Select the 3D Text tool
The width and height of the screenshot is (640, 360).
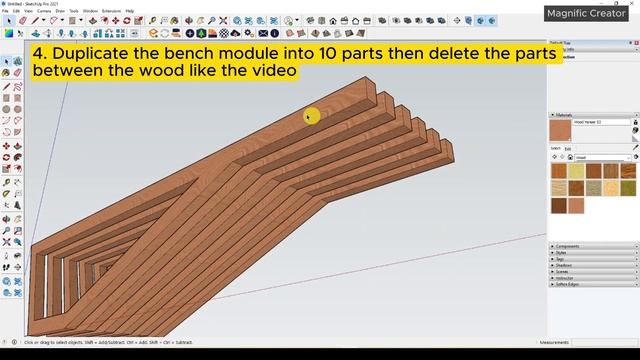pos(18,205)
